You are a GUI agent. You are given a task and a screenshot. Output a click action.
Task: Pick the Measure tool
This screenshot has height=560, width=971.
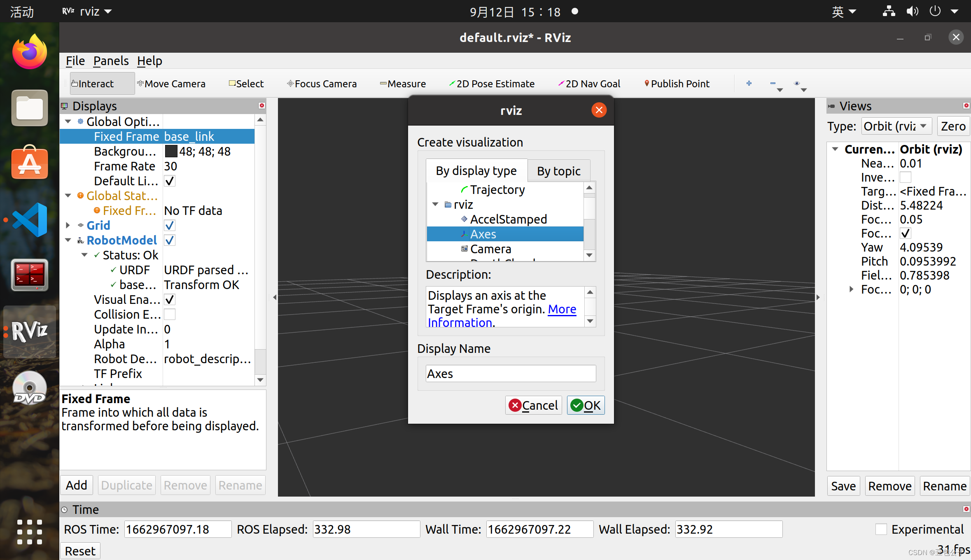coord(403,84)
